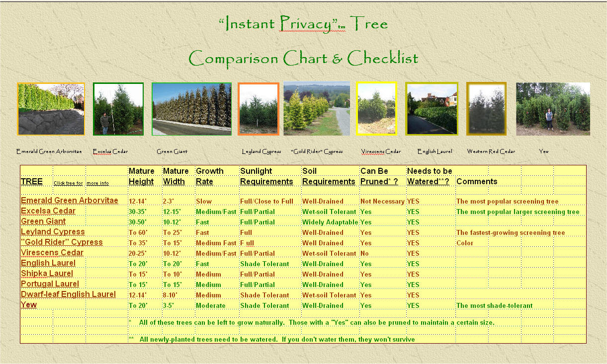Follow the "Gold Rider" Cypress table link
The width and height of the screenshot is (607, 364).
coord(62,242)
